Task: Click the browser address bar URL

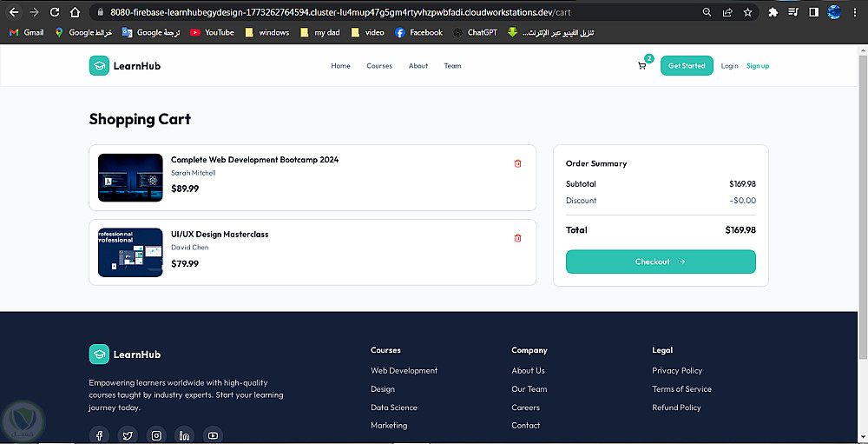Action: pos(340,12)
